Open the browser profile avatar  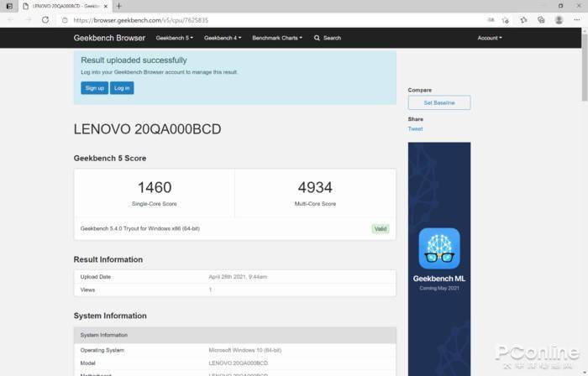click(x=559, y=20)
